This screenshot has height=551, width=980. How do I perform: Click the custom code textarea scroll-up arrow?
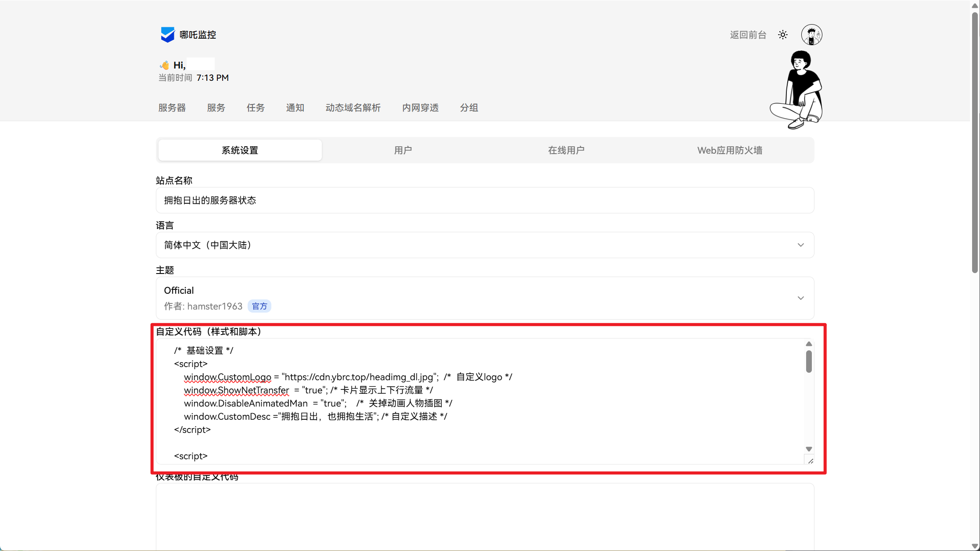click(809, 344)
